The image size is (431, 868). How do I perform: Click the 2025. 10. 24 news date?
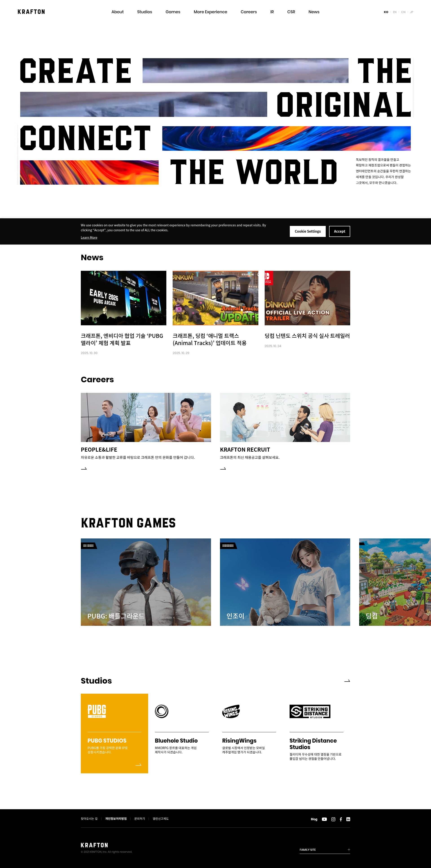point(273,346)
